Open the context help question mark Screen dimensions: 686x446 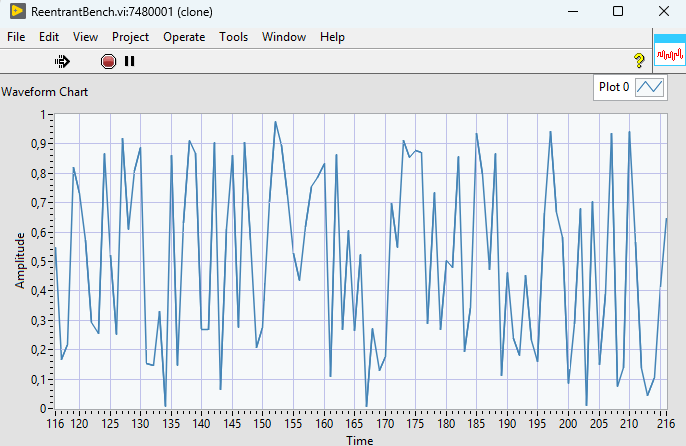tap(639, 60)
